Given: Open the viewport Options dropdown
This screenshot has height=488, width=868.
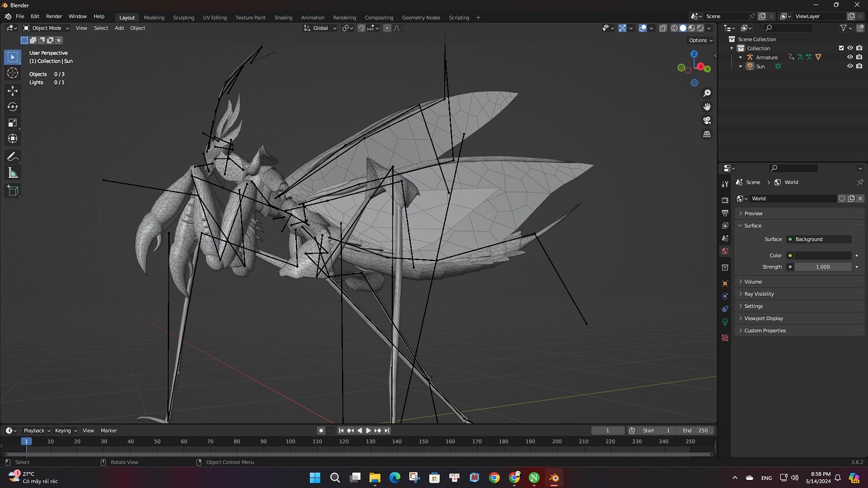Looking at the screenshot, I should tap(701, 41).
